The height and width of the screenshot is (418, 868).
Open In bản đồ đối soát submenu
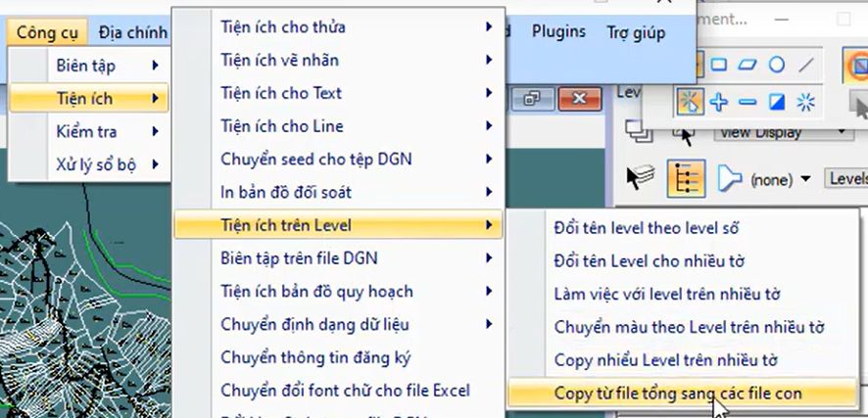[x=338, y=193]
